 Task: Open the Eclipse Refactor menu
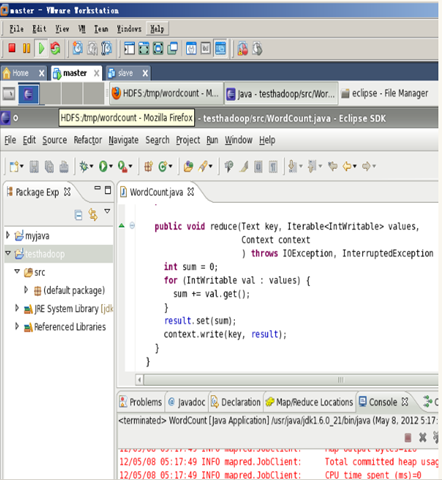tap(88, 140)
